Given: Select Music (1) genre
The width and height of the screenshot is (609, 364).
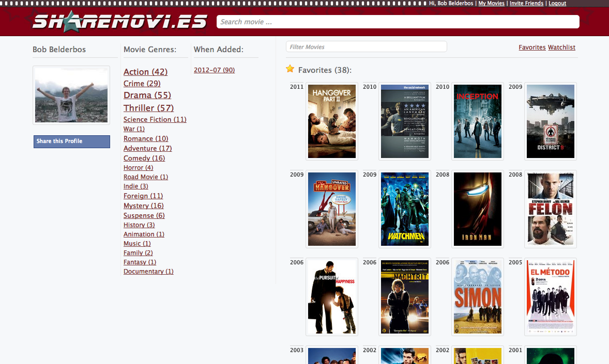Looking at the screenshot, I should [137, 244].
